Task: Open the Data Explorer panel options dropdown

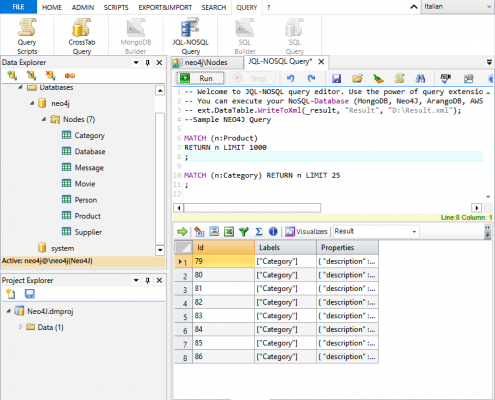Action: coord(136,62)
